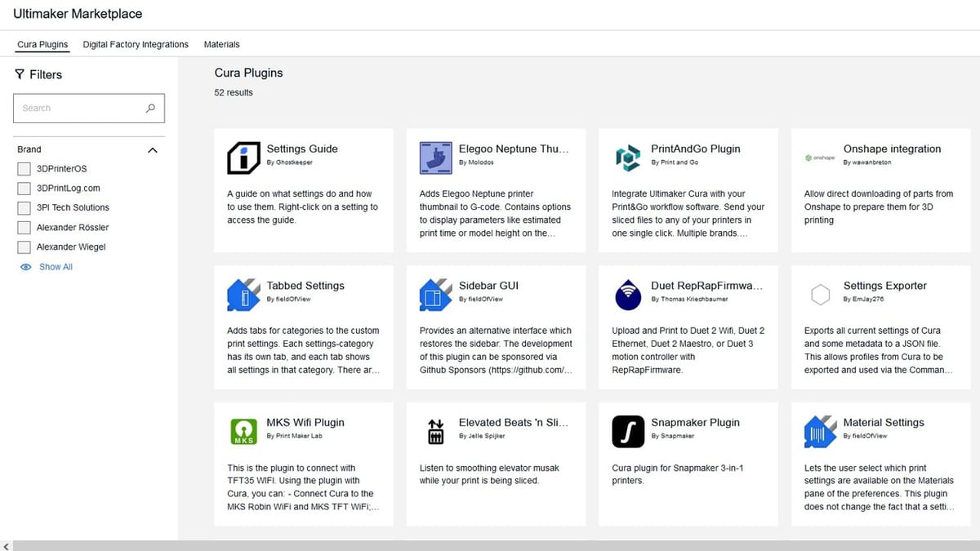Viewport: 980px width, 551px height.
Task: Click the Ultimaker Marketplace header title
Action: pyautogui.click(x=78, y=14)
